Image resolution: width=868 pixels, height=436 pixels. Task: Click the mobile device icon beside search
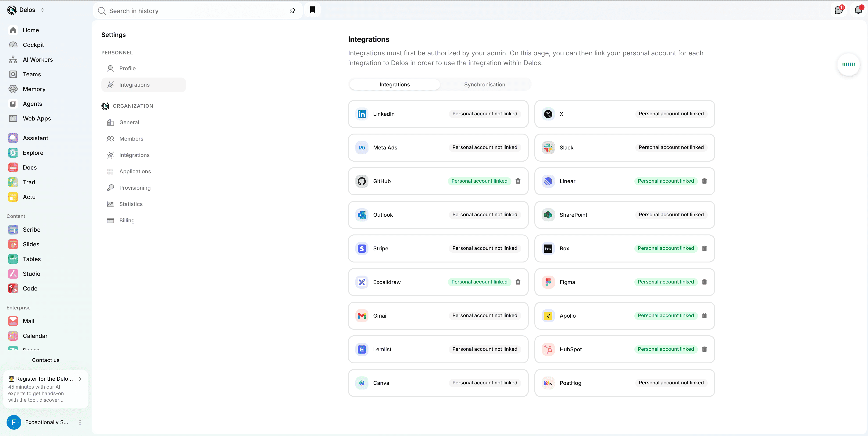312,10
